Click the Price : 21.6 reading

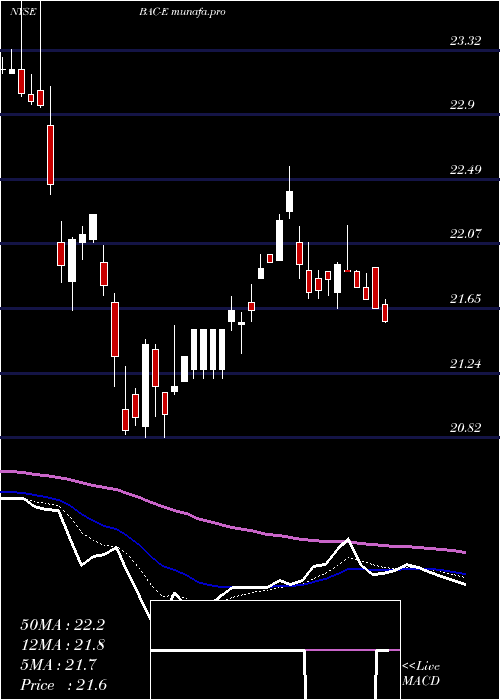coord(63,685)
